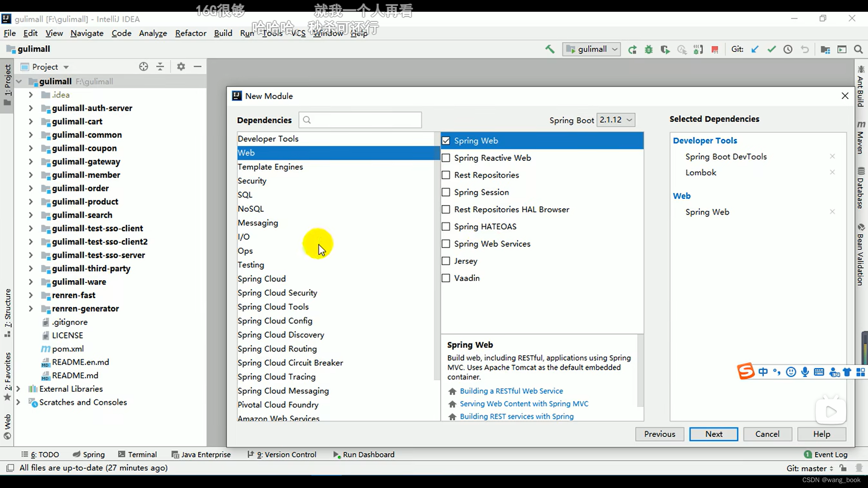Open Serving Web Content with Spring MVC link

point(524,404)
